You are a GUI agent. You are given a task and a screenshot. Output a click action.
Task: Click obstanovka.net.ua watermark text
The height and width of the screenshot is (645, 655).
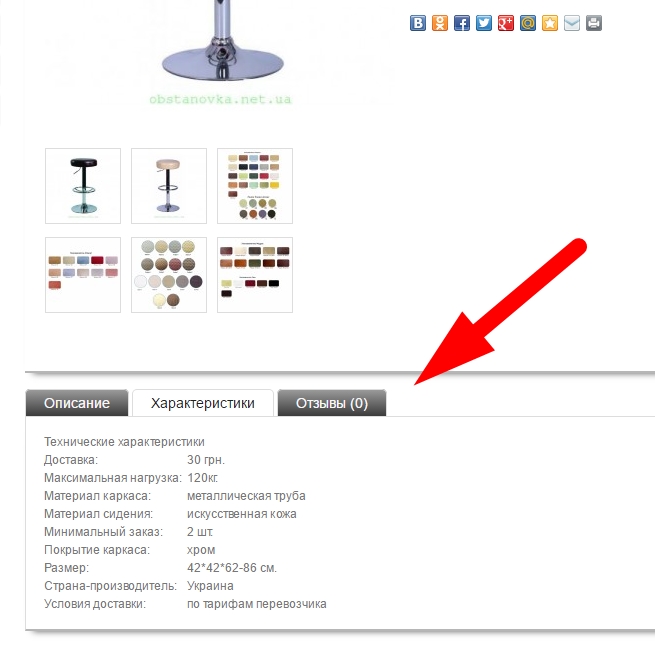click(x=220, y=99)
